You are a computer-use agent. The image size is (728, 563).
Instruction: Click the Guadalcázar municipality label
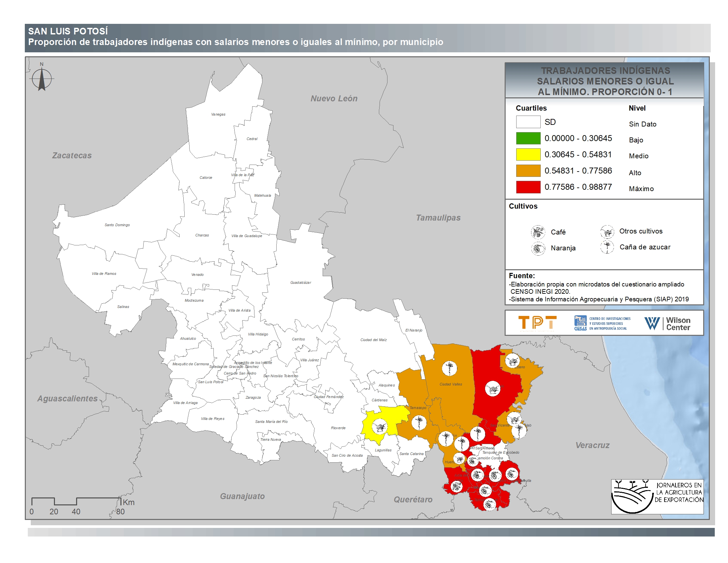click(300, 282)
